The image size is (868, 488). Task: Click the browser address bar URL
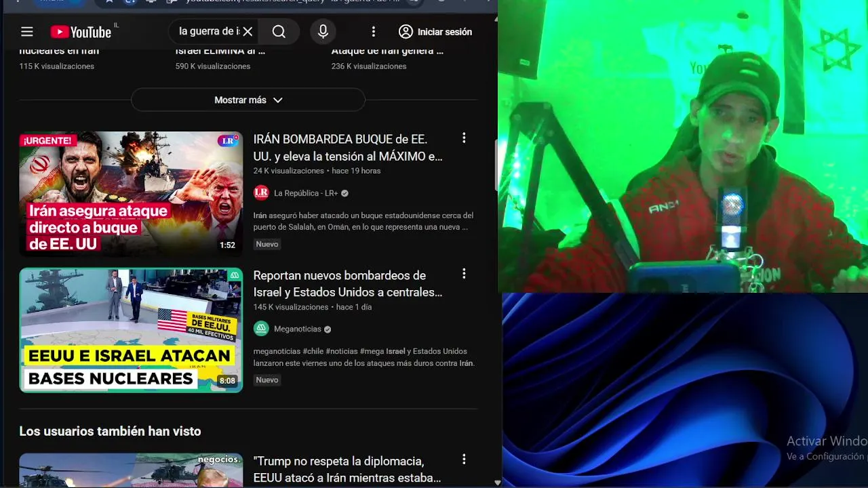tap(293, 3)
